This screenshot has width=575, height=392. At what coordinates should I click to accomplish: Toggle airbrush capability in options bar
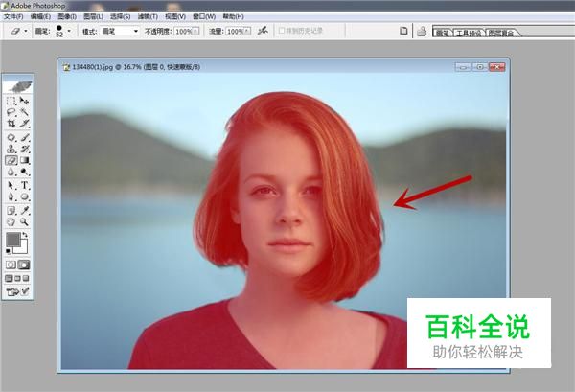click(263, 32)
